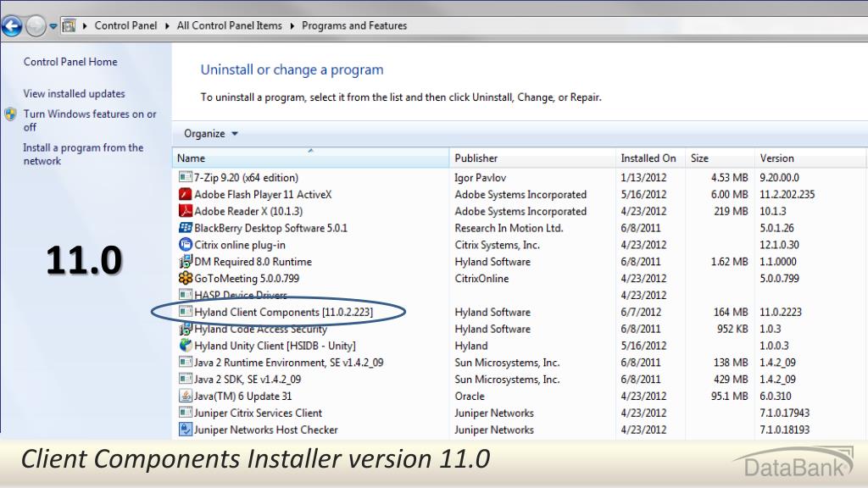Sort list by Name column header
Viewport: 868px width, 488px height.
tap(310, 158)
